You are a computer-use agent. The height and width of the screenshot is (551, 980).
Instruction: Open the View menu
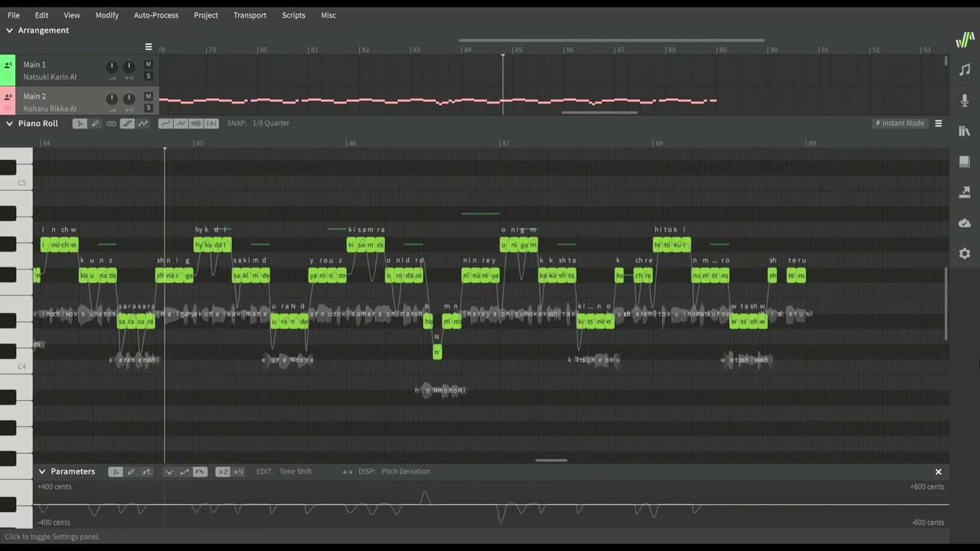[x=71, y=15]
